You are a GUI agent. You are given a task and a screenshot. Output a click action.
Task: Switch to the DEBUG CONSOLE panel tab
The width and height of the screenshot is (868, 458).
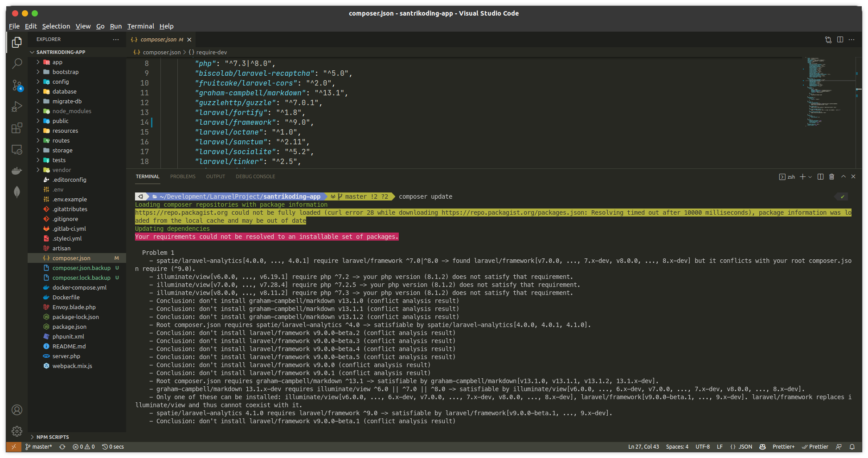[255, 177]
